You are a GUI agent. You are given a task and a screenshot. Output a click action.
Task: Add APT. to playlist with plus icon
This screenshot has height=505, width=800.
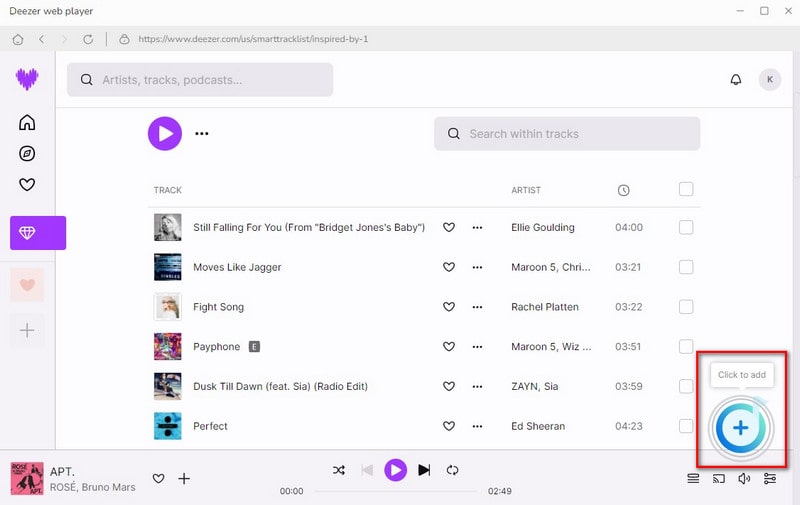[184, 478]
